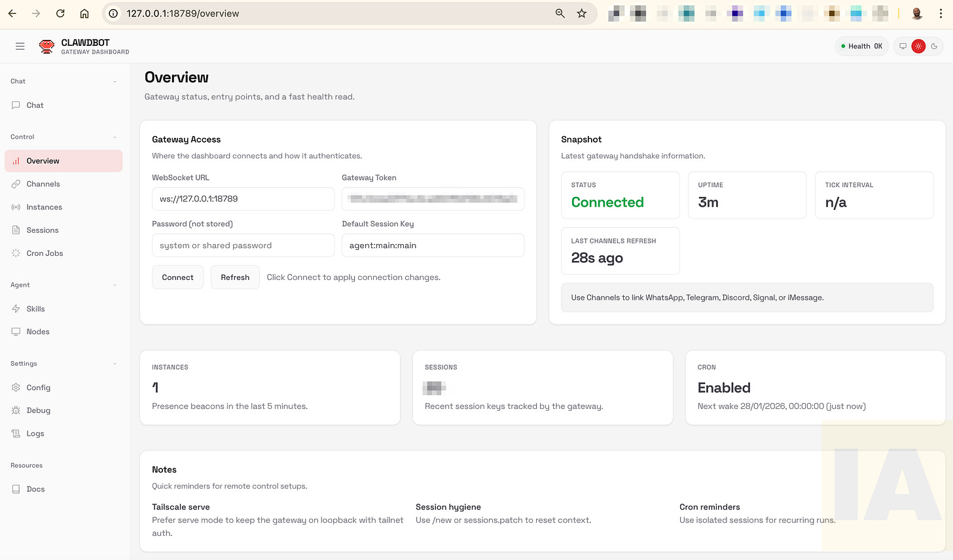
Task: Open the hamburger menu
Action: [20, 46]
